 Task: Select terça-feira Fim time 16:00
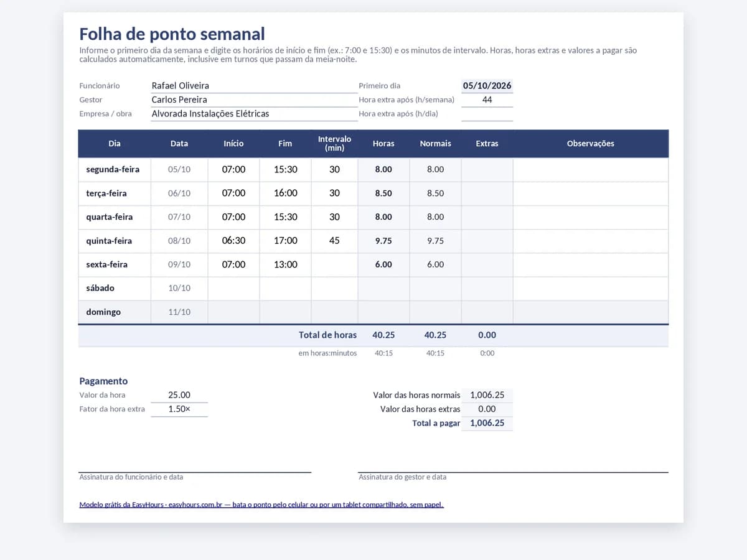[x=285, y=194]
